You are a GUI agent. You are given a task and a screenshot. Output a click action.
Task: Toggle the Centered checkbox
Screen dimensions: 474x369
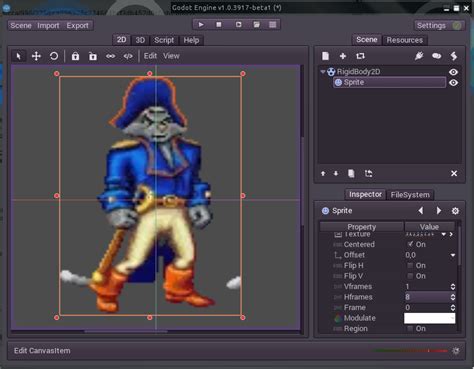click(410, 244)
